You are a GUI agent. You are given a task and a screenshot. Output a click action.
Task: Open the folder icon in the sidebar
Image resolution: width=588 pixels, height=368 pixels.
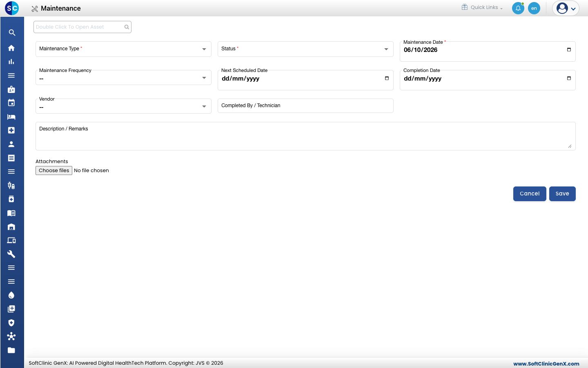[x=11, y=350]
